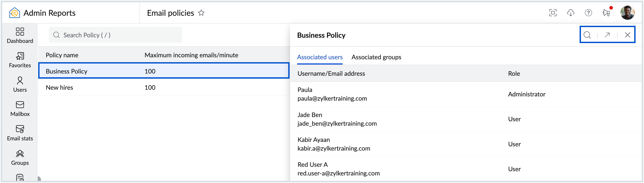This screenshot has height=183, width=644.
Task: Search within Business Policy panel
Action: point(587,35)
